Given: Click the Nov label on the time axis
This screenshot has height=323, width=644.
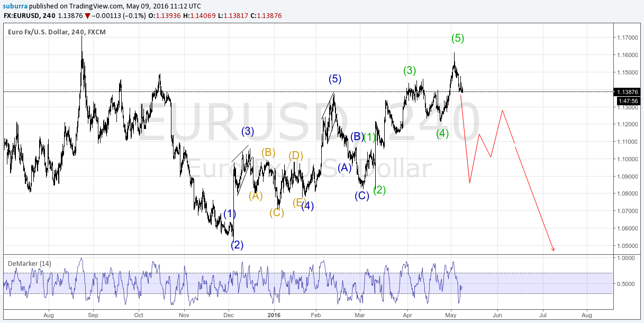Looking at the screenshot, I should (x=184, y=315).
